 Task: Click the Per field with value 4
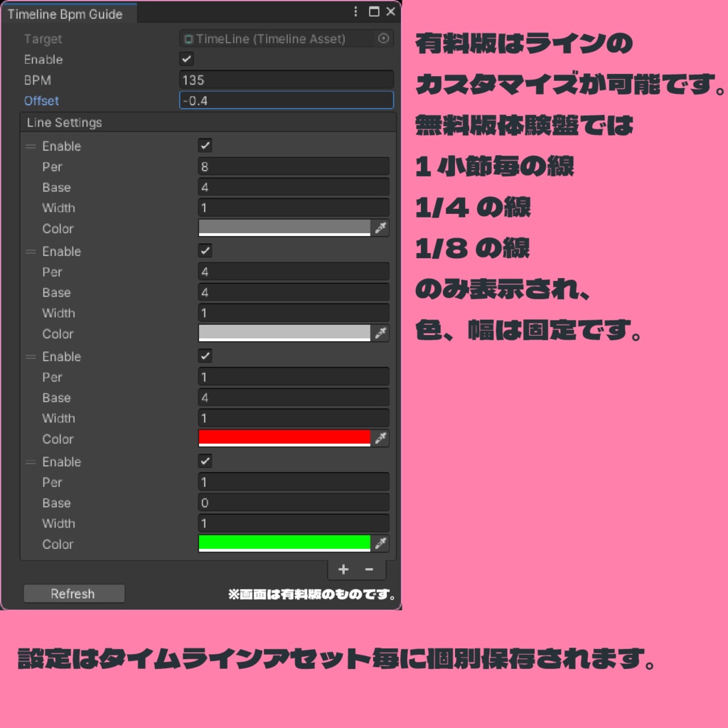pyautogui.click(x=294, y=272)
